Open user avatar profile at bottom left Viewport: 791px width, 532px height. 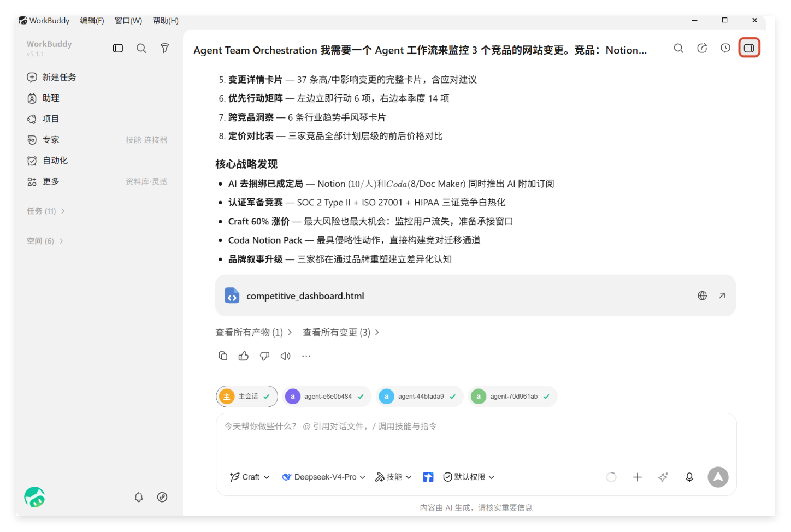coord(34,497)
